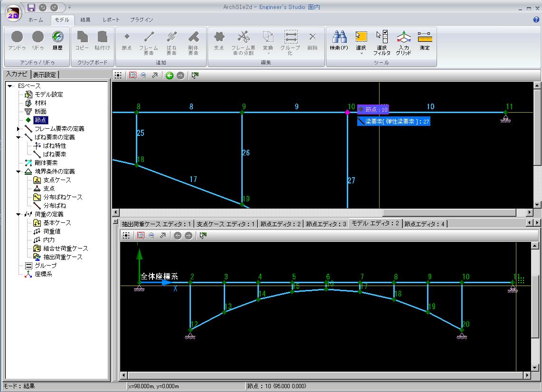This screenshot has height=392, width=542.
Task: Click the selection cursor icon in upper toolbar
Action: click(195, 76)
